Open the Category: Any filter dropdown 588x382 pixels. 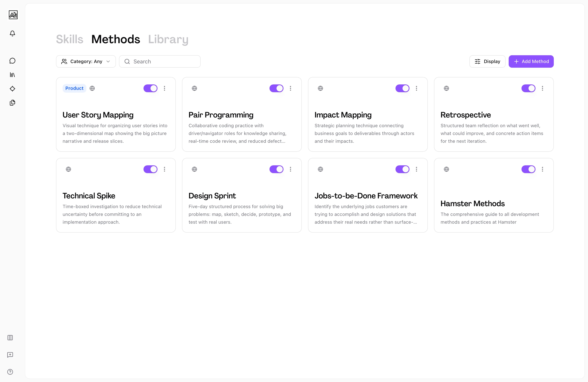[86, 61]
